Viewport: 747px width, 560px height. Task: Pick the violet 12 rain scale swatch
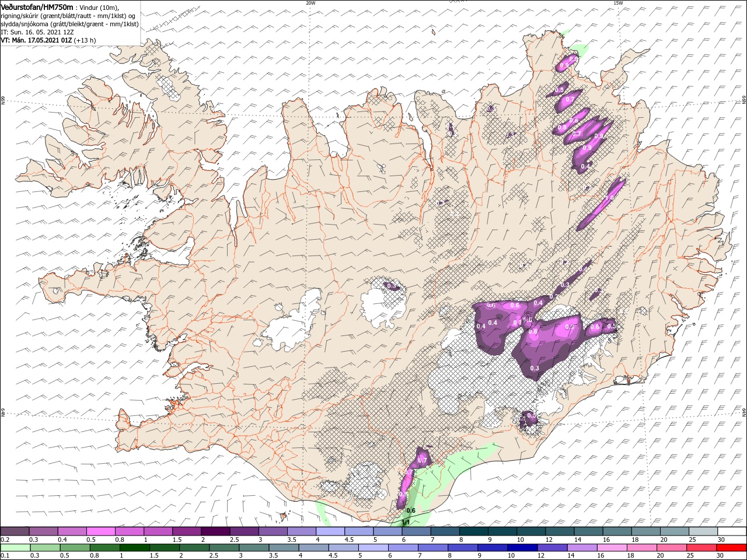click(x=552, y=548)
